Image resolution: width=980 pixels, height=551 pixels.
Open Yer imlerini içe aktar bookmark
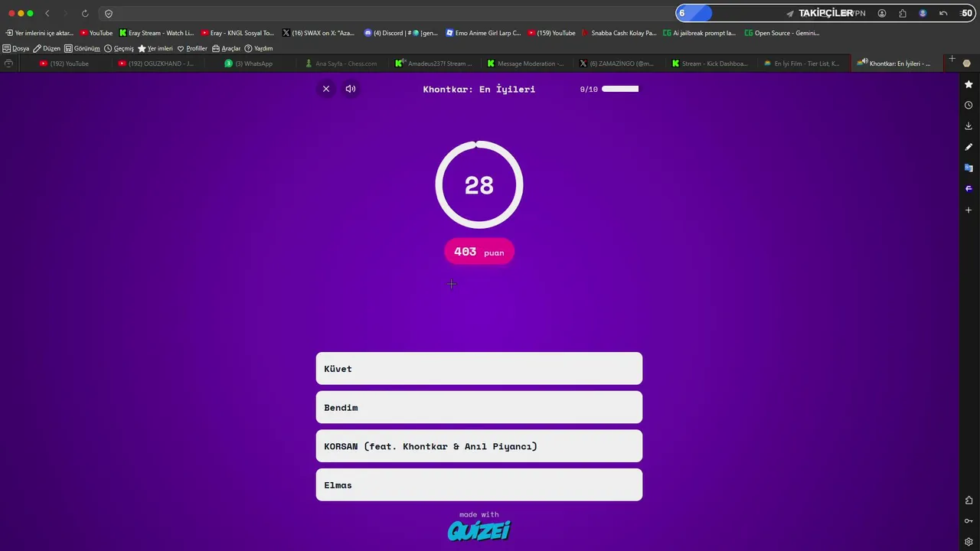click(40, 33)
